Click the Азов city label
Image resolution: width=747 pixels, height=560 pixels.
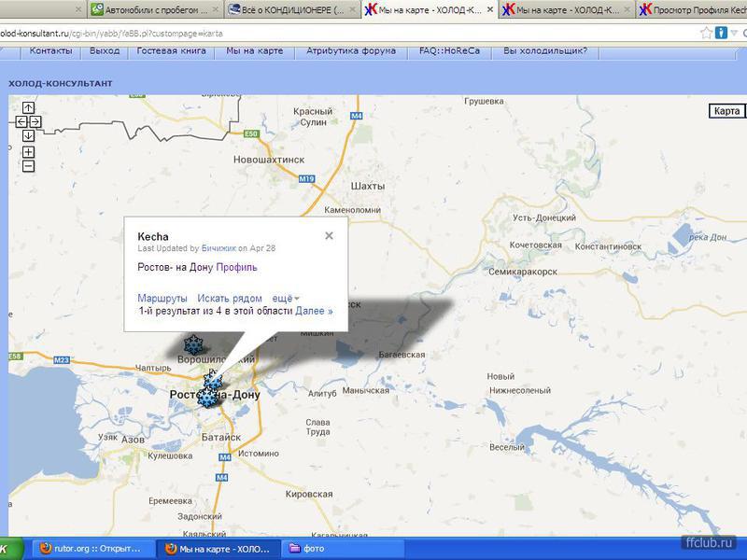point(133,440)
